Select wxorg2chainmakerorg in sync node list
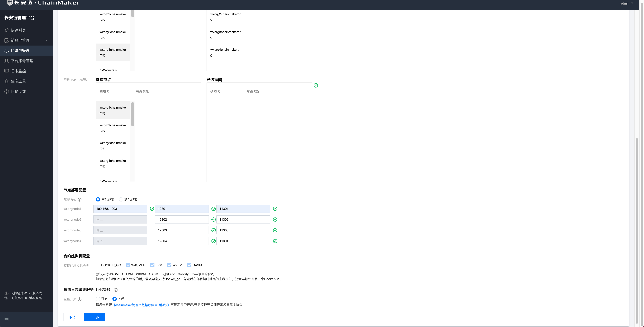 pos(113,128)
